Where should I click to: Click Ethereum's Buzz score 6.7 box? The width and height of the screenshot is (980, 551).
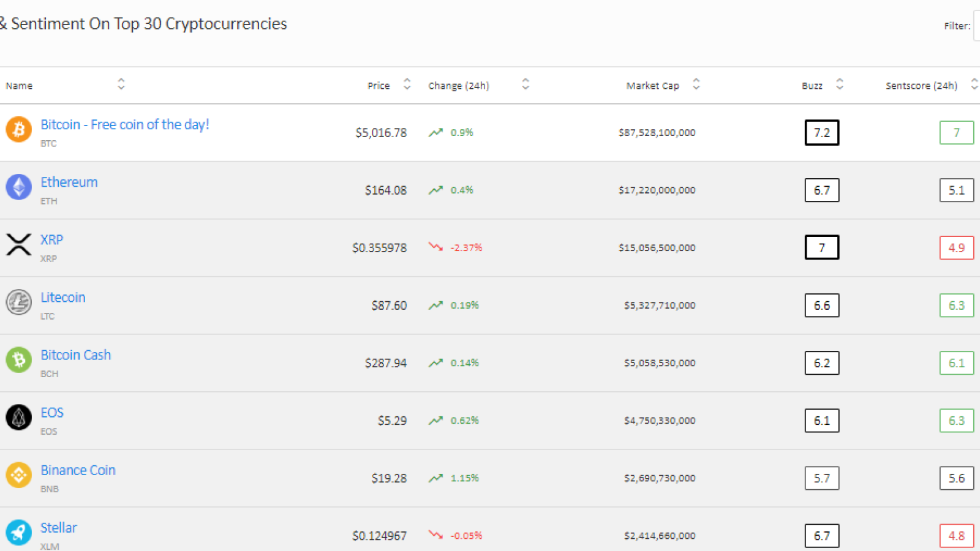[x=822, y=190]
